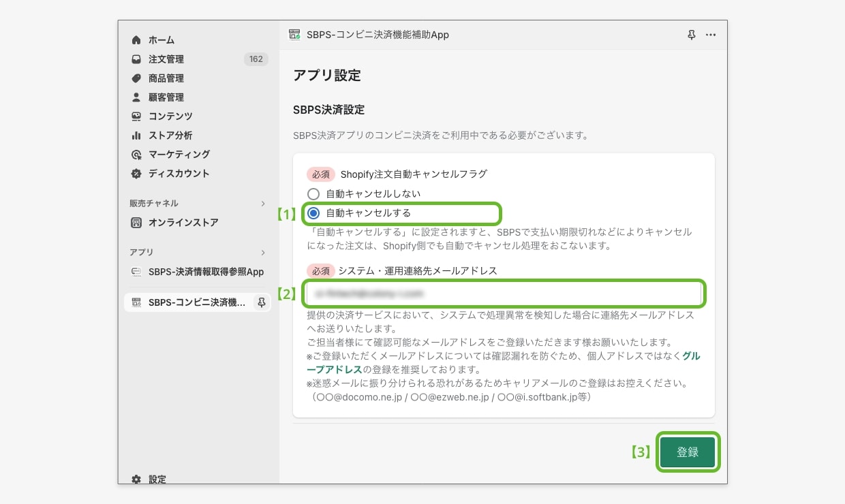Viewport: 845px width, 504px height.
Task: Click the ストア分析 bar chart icon
Action: point(136,136)
